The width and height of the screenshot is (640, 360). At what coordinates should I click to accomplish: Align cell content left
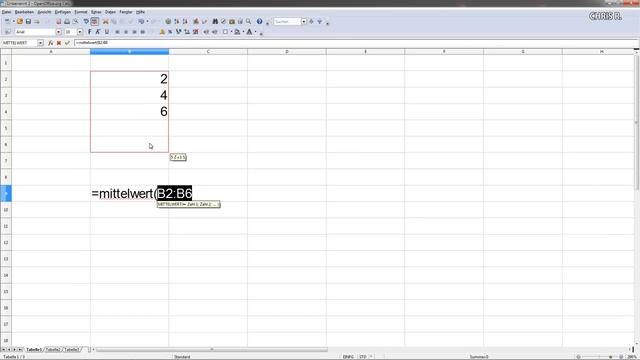coord(117,32)
